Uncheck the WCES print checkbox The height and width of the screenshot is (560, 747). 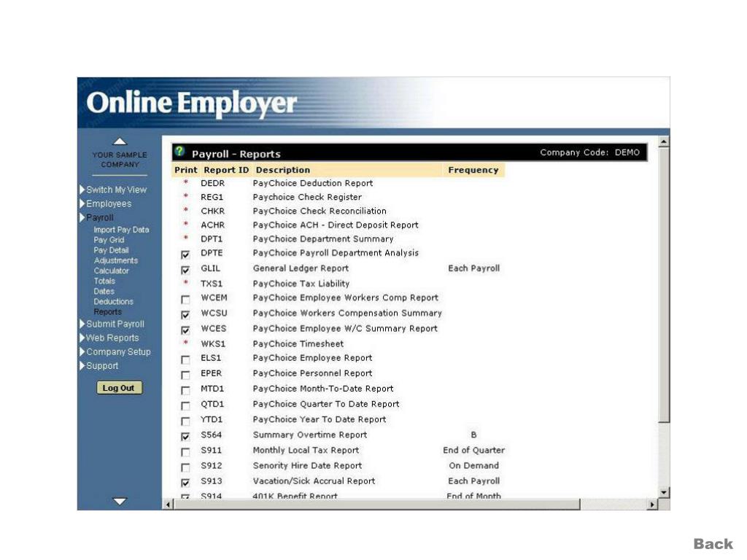[x=185, y=330]
